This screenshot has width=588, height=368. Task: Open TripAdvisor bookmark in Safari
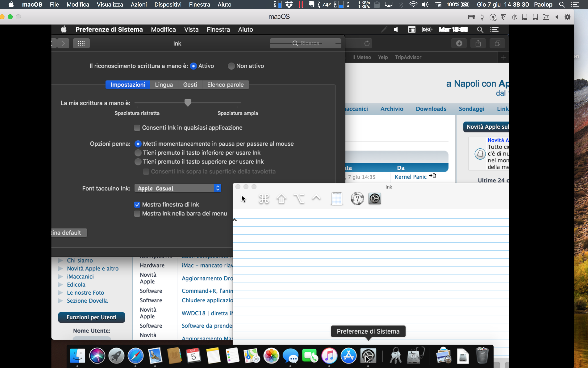tap(408, 57)
